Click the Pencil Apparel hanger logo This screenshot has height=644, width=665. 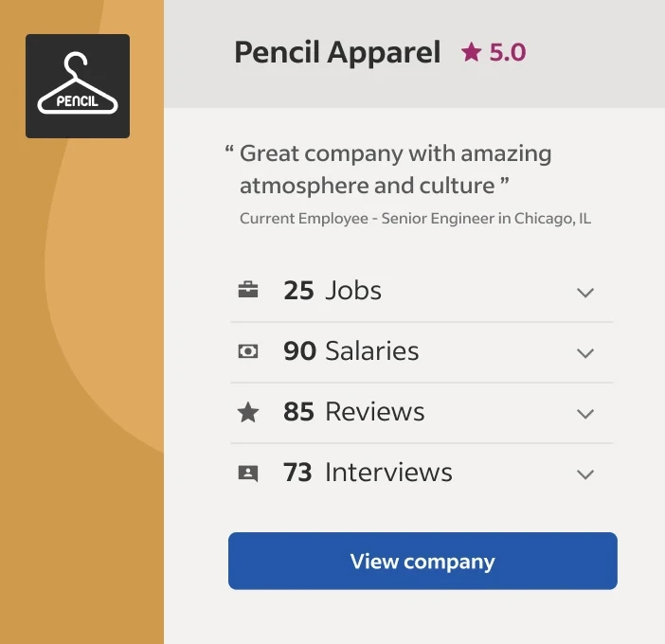78,86
